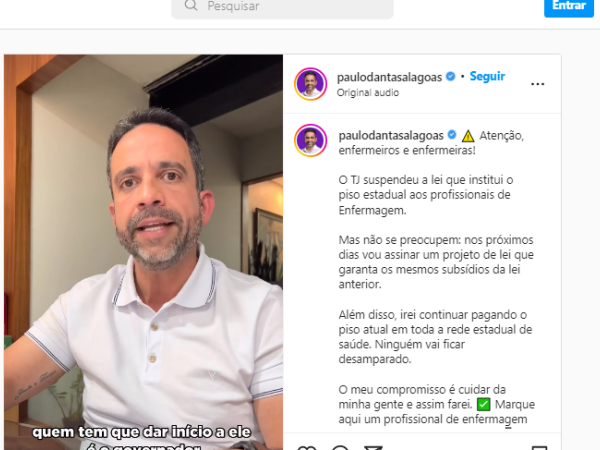The height and width of the screenshot is (450, 600).
Task: Follow the account with Seguir
Action: pyautogui.click(x=487, y=76)
